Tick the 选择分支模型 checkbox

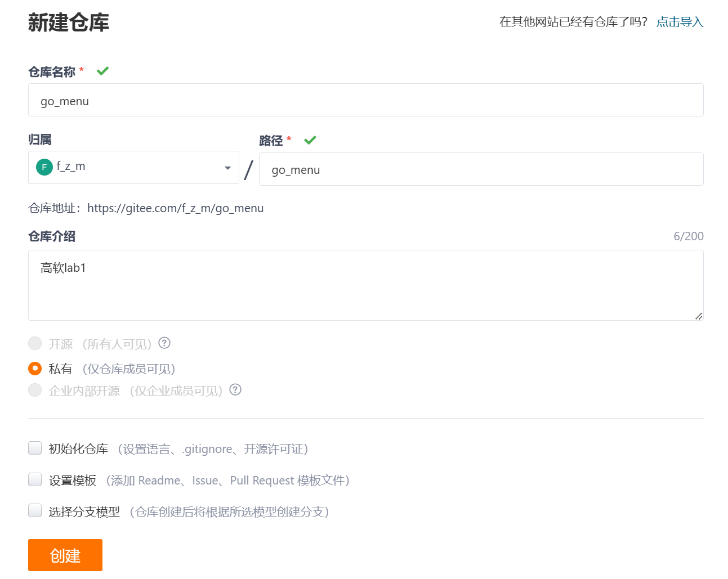pos(35,511)
